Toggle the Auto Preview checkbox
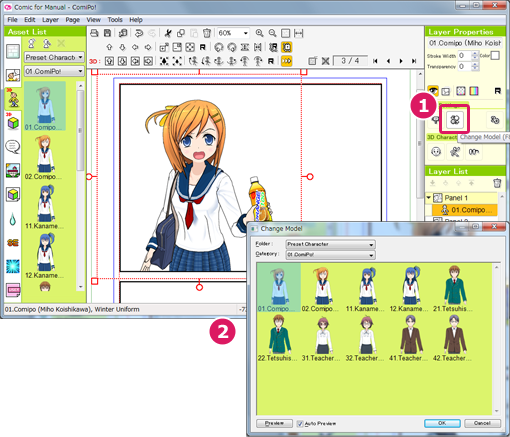Viewport: 510px width, 437px height. [x=300, y=423]
